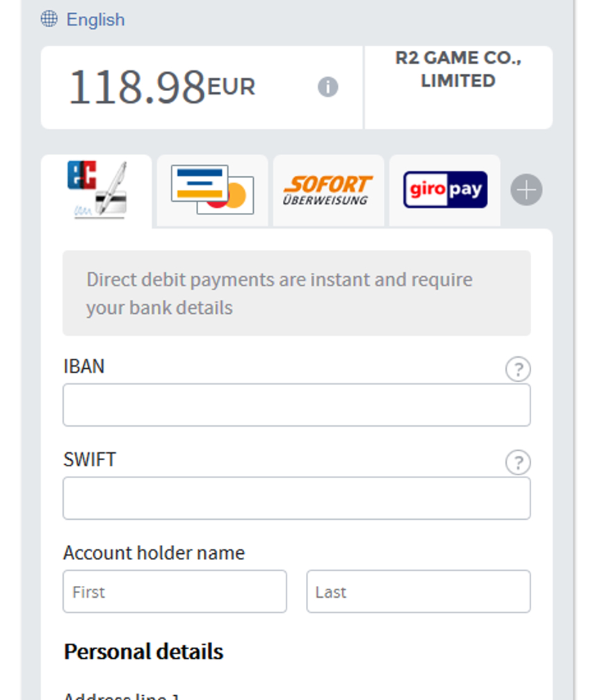Click the IBAN field label
The width and height of the screenshot is (591, 700).
[x=83, y=366]
